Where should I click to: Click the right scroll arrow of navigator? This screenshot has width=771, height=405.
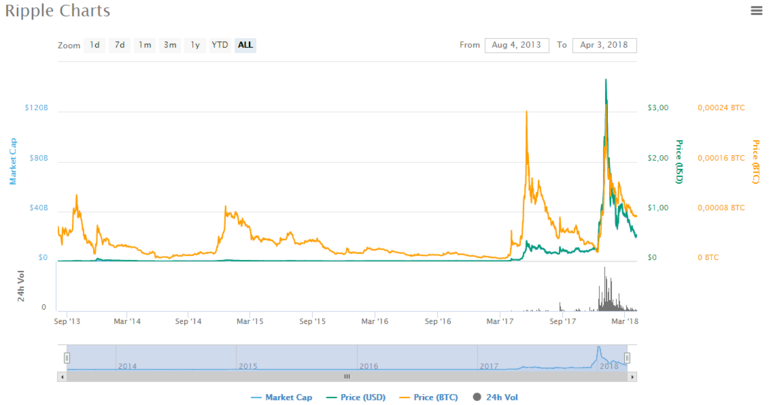[632, 377]
